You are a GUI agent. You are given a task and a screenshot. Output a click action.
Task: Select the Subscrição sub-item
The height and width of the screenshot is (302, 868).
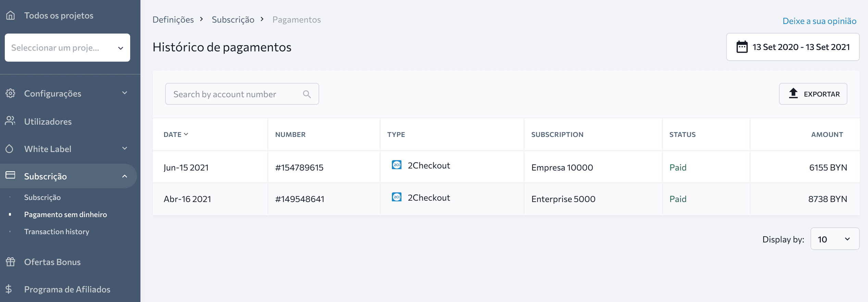pos(42,197)
